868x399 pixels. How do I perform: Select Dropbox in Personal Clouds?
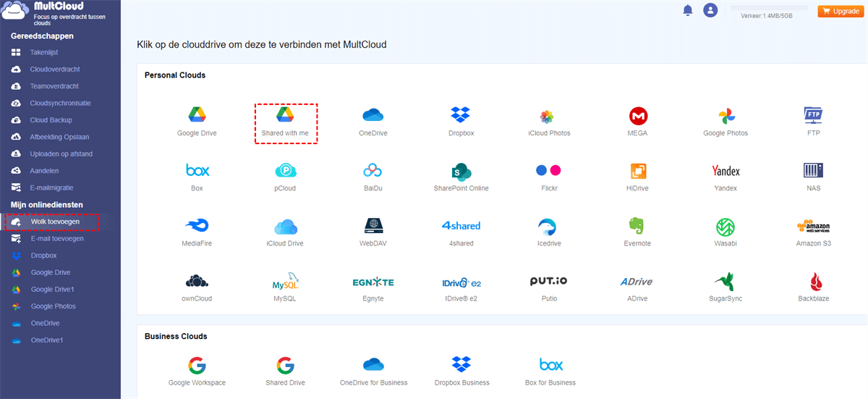coord(461,122)
